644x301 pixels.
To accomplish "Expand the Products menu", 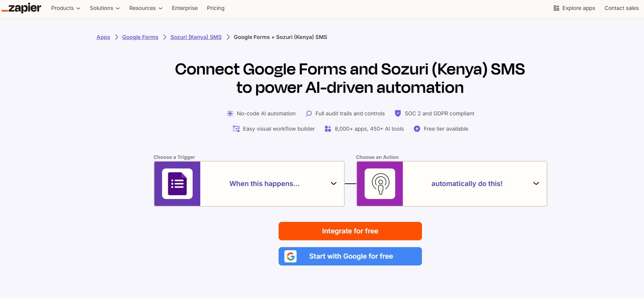I will point(66,8).
